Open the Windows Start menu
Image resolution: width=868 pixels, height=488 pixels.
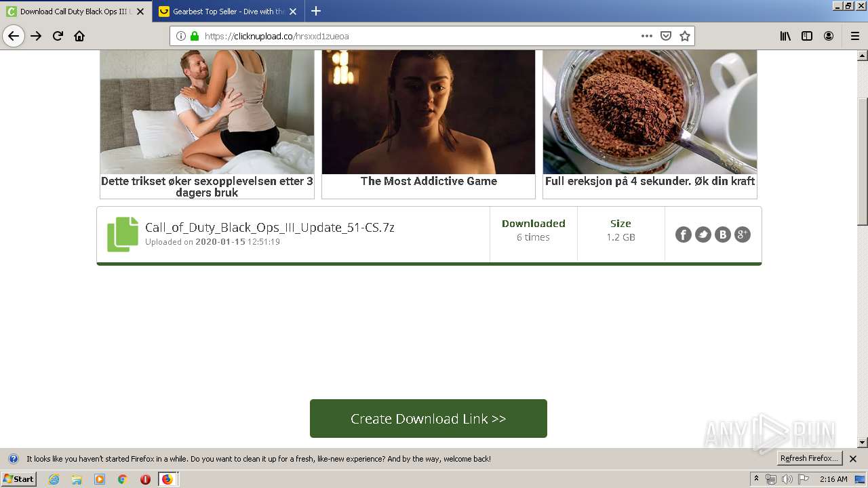click(18, 479)
